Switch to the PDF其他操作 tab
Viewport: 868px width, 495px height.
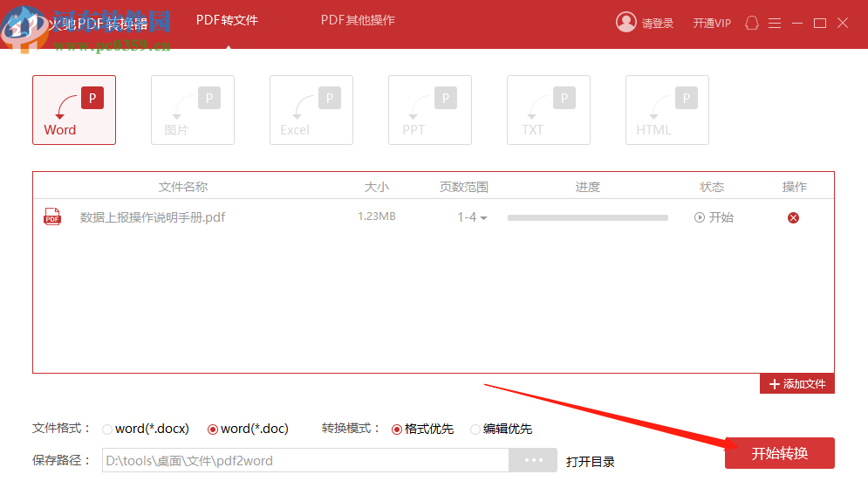click(x=358, y=20)
